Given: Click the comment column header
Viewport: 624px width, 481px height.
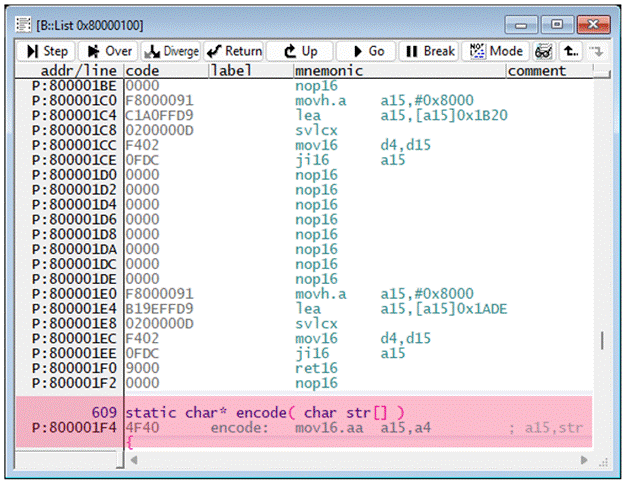Looking at the screenshot, I should [537, 71].
